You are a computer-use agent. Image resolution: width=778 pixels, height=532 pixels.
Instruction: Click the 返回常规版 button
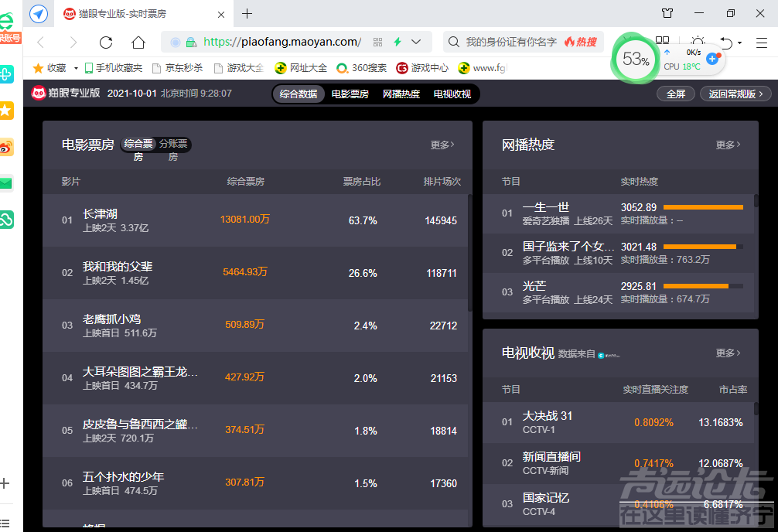(x=735, y=94)
